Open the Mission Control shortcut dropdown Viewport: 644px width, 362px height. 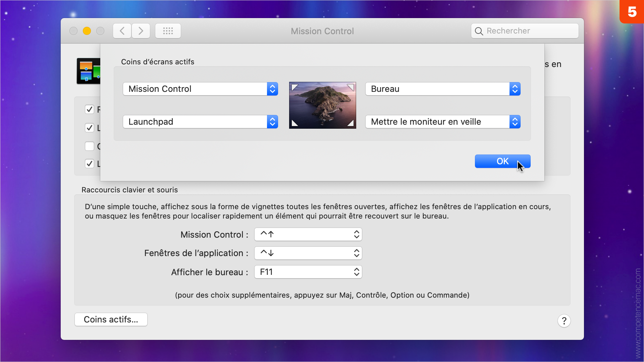tap(308, 234)
